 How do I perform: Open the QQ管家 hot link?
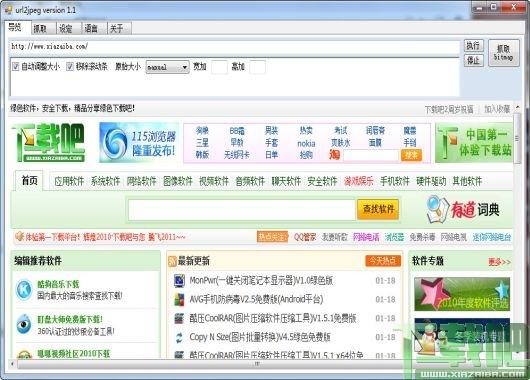point(305,237)
